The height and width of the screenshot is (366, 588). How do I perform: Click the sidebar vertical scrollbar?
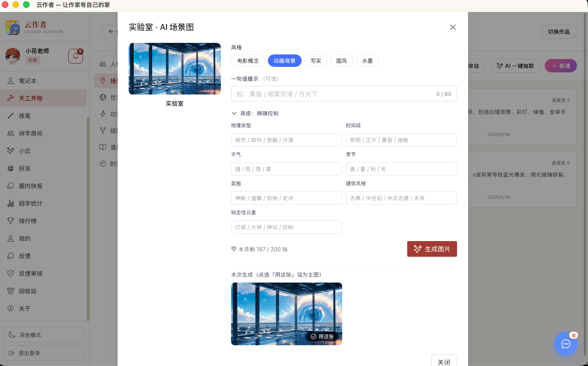(88, 219)
